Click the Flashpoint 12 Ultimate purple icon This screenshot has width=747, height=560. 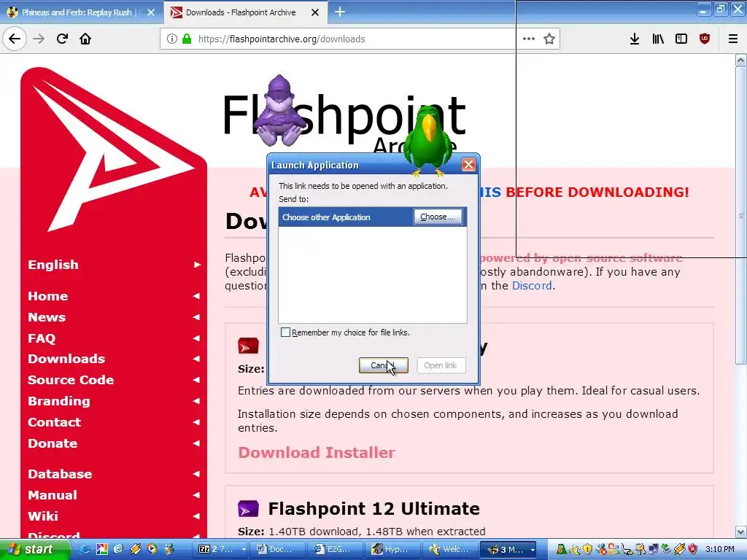(x=248, y=508)
